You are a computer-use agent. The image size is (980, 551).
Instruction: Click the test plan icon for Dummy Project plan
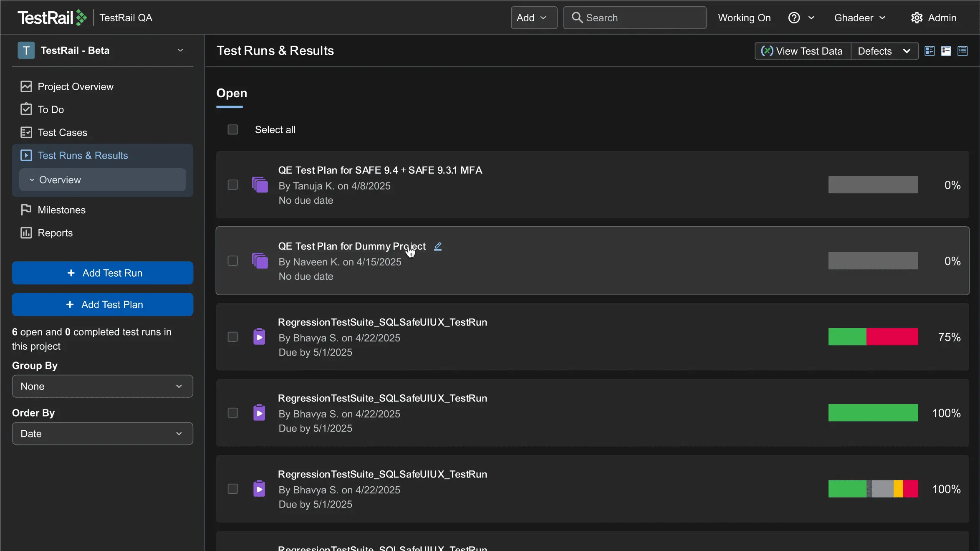260,260
